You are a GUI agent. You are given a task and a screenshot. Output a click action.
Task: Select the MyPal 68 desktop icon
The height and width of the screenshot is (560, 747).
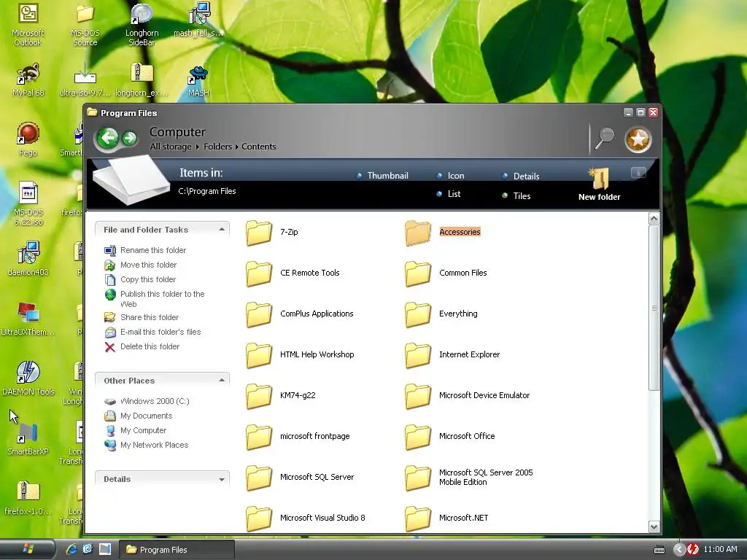[x=28, y=80]
